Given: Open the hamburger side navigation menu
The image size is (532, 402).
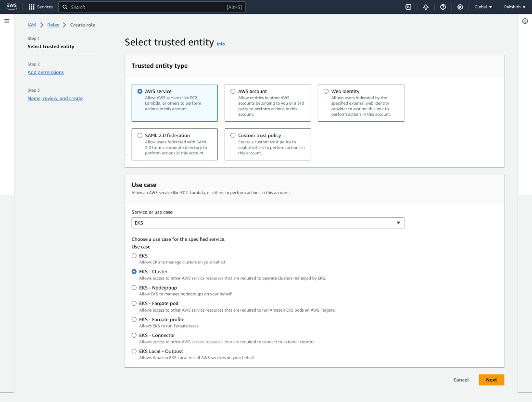Looking at the screenshot, I should tap(7, 21).
